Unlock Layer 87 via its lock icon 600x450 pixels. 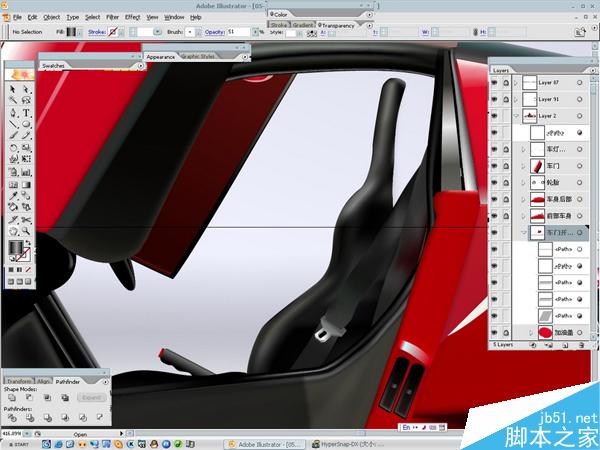506,82
